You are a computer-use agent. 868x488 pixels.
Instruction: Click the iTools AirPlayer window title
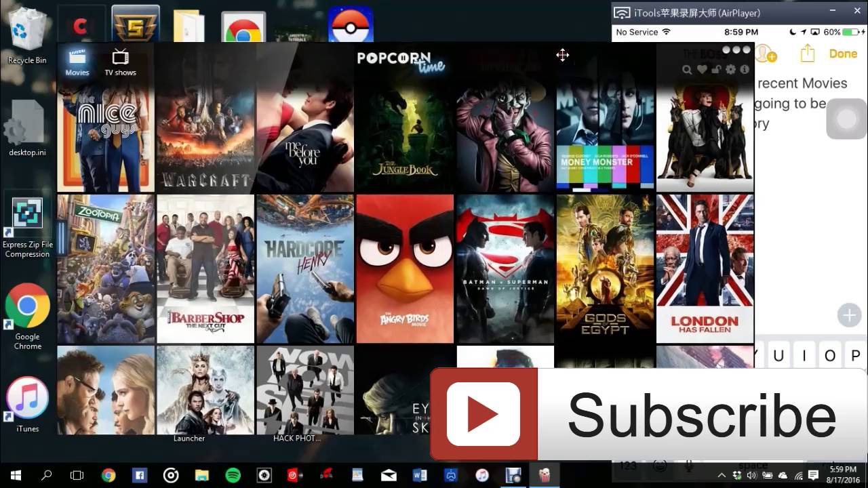tap(697, 13)
